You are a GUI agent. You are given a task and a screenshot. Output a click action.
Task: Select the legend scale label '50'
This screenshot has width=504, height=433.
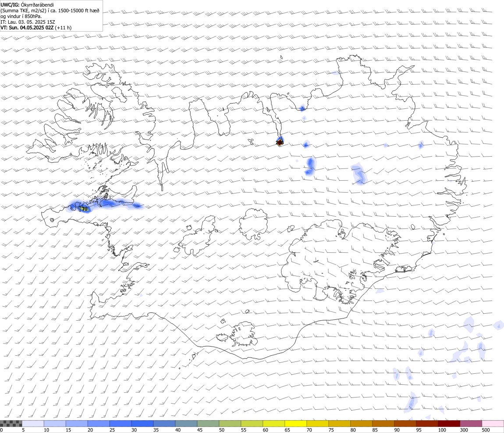pos(222,430)
